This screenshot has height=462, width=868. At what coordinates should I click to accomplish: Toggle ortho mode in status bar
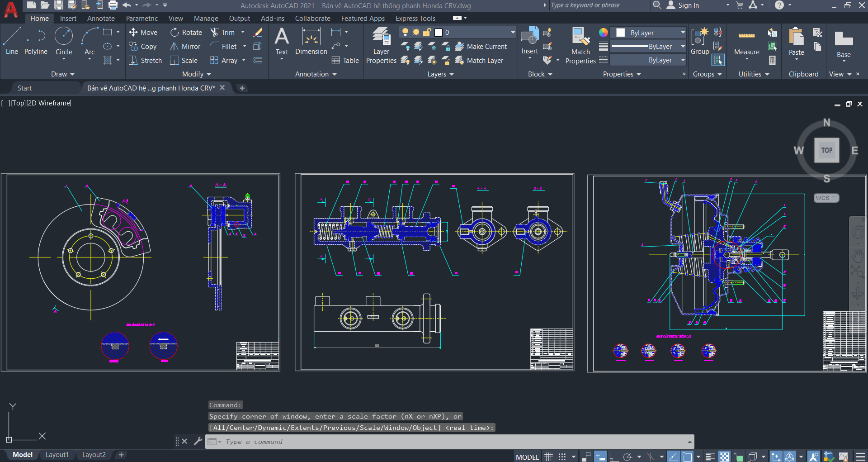pyautogui.click(x=614, y=457)
